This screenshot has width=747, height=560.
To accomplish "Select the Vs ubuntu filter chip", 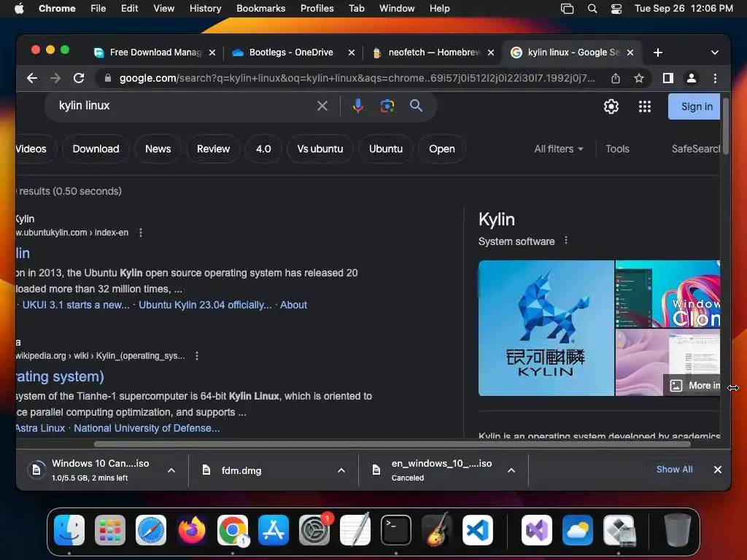I will coord(320,149).
